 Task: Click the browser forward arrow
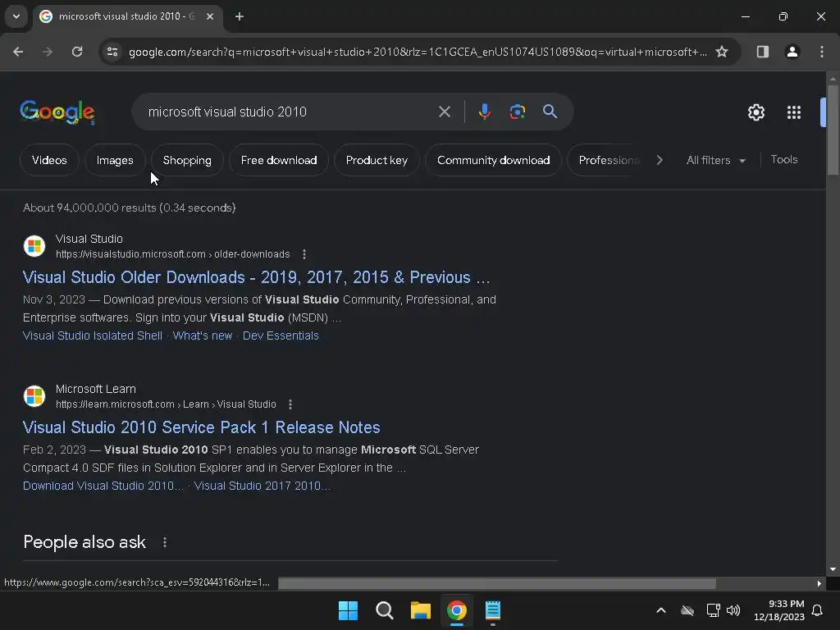(x=48, y=52)
